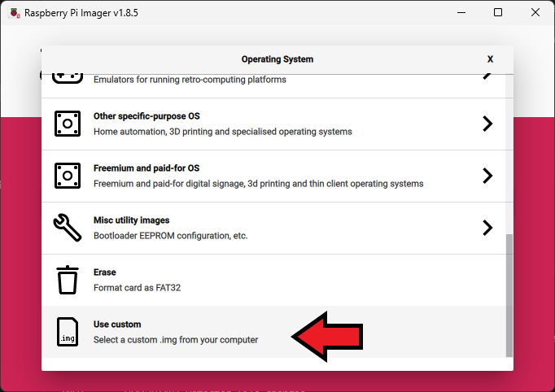
Task: Click the .img file icon for Use custom
Action: [x=68, y=332]
